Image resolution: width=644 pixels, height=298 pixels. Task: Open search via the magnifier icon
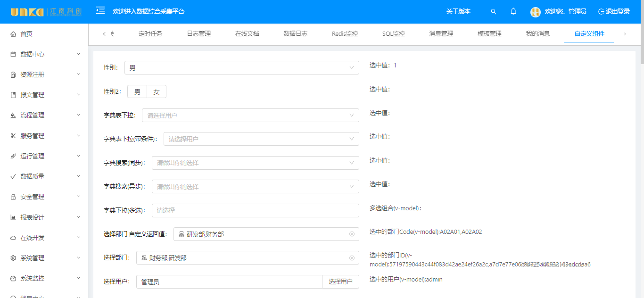coord(494,11)
